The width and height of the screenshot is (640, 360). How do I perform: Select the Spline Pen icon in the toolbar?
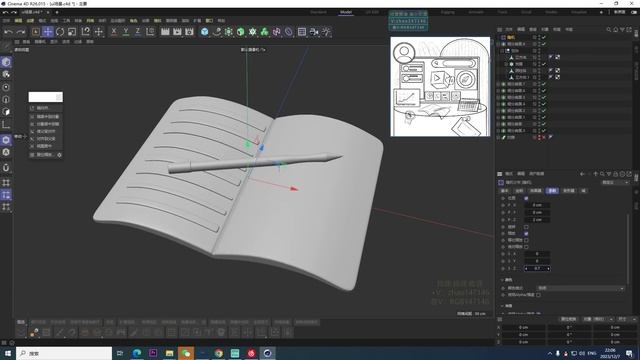[217, 31]
